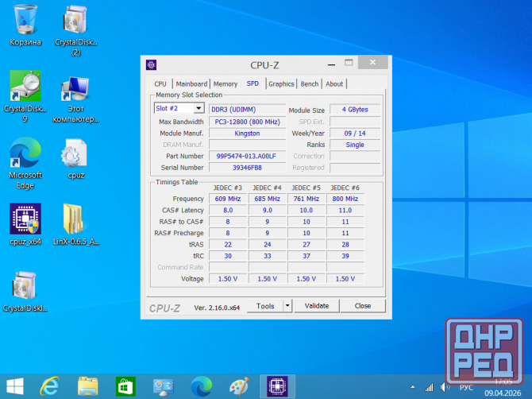Click the tRC value 37
The image size is (532, 399).
(x=306, y=256)
